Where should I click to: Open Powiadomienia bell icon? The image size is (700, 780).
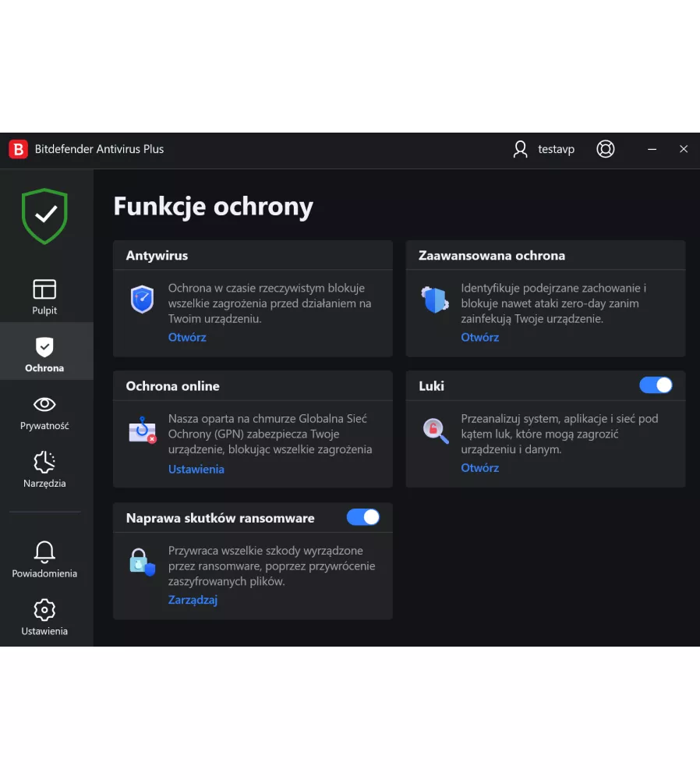44,551
